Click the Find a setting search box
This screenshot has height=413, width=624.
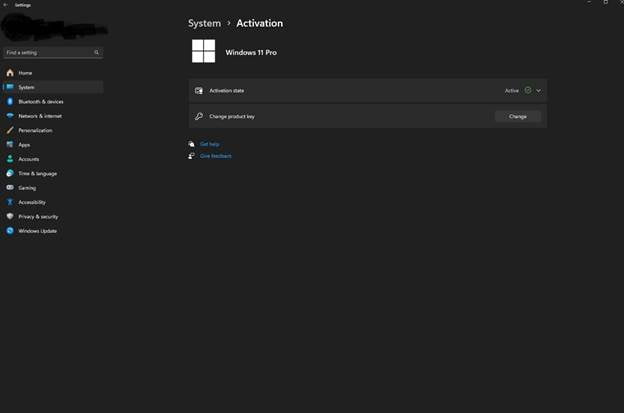coord(53,53)
